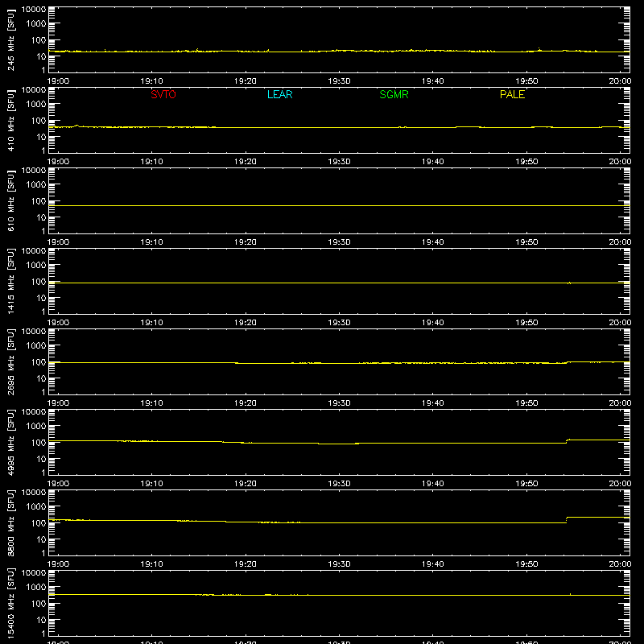This screenshot has width=644, height=644.
Task: Click 19:30 time label under 4995 MHz plot
Action: [x=339, y=484]
